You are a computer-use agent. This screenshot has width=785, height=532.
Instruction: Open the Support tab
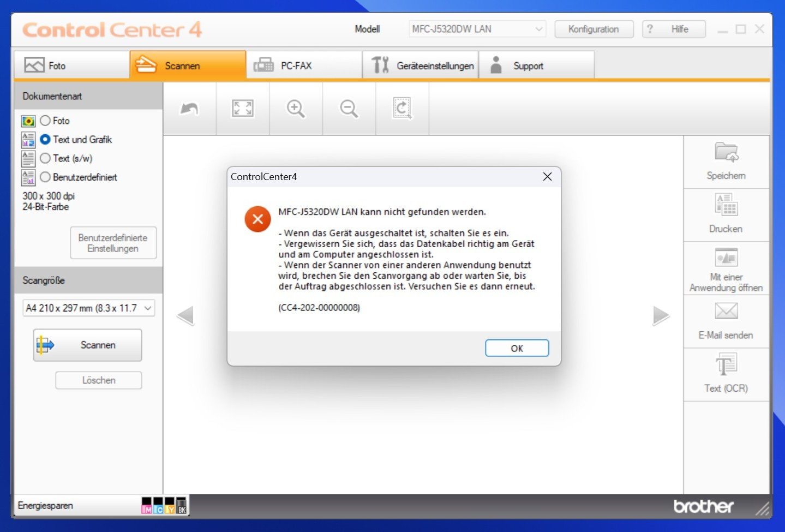click(536, 65)
